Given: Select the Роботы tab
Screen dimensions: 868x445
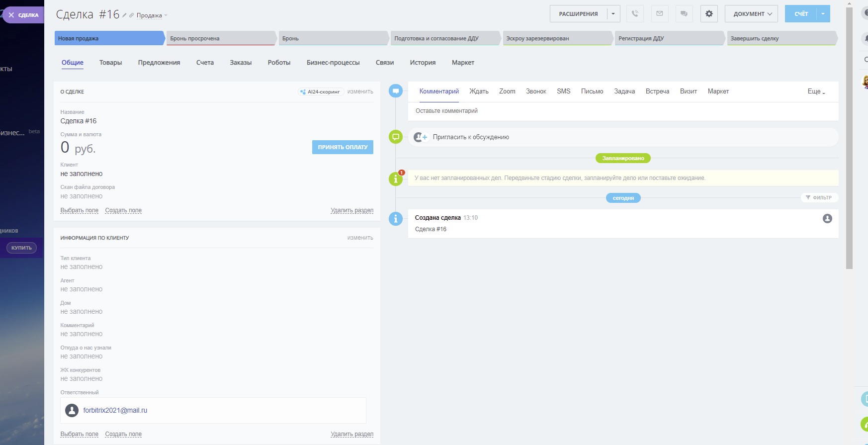Looking at the screenshot, I should click(x=279, y=63).
